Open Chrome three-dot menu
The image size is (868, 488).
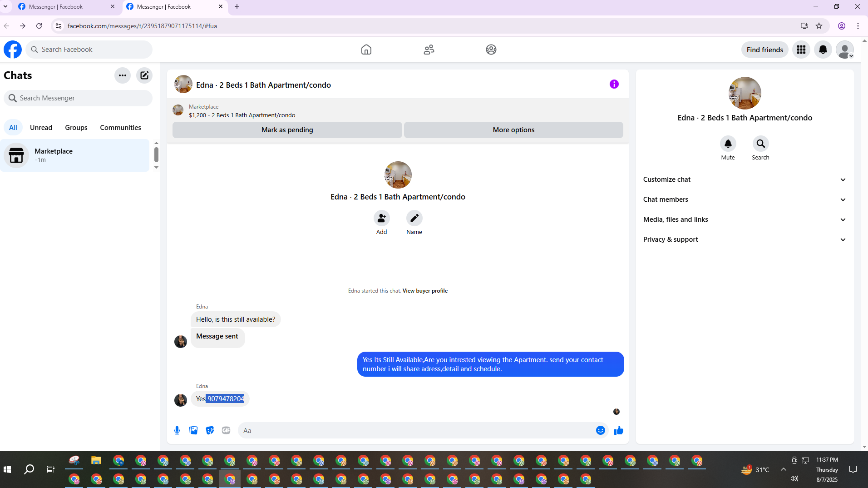tap(858, 26)
